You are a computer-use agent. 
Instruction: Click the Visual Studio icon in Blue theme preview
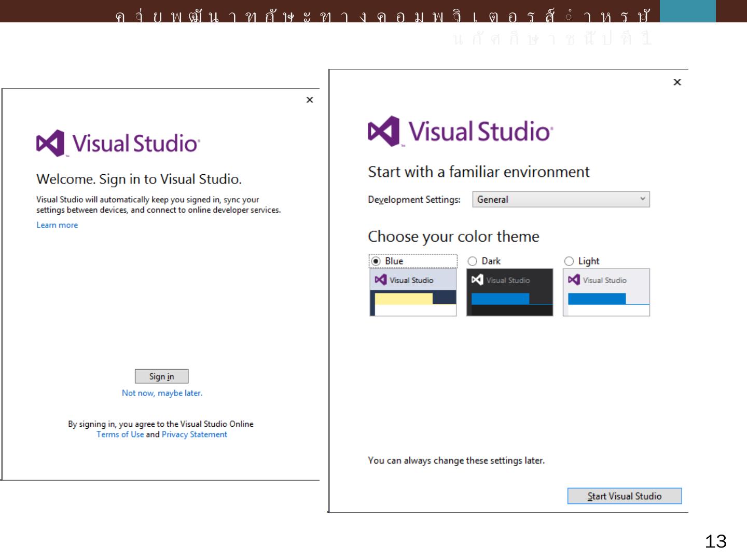coord(381,280)
